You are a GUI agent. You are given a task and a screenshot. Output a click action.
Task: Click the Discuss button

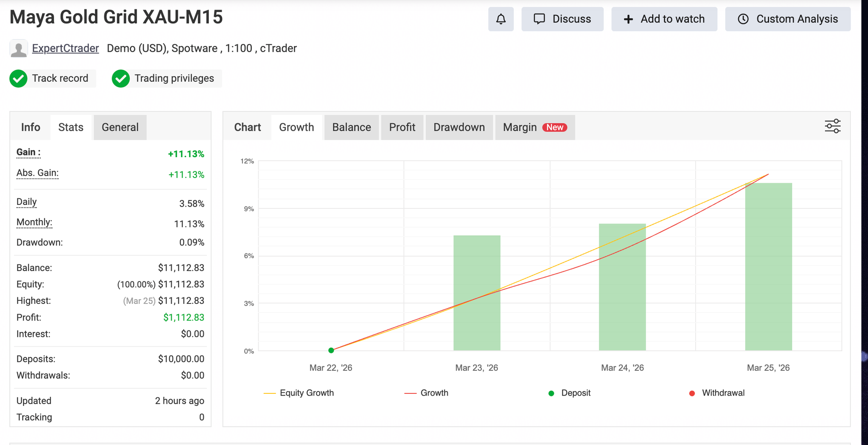(562, 19)
